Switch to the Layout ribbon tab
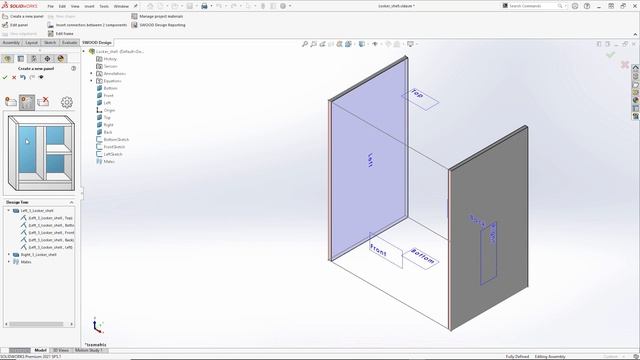640x360 pixels. 31,42
